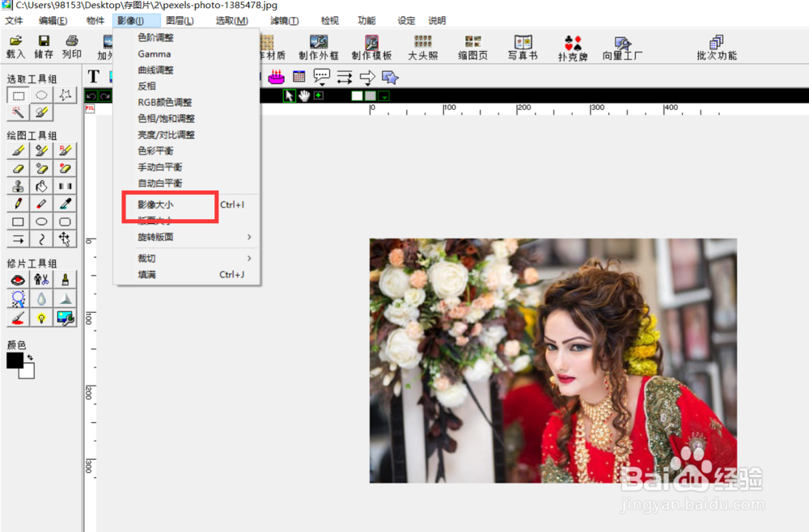Screen dimensions: 809x532
Task: Select the light bulb dodge tool
Action: (41, 318)
